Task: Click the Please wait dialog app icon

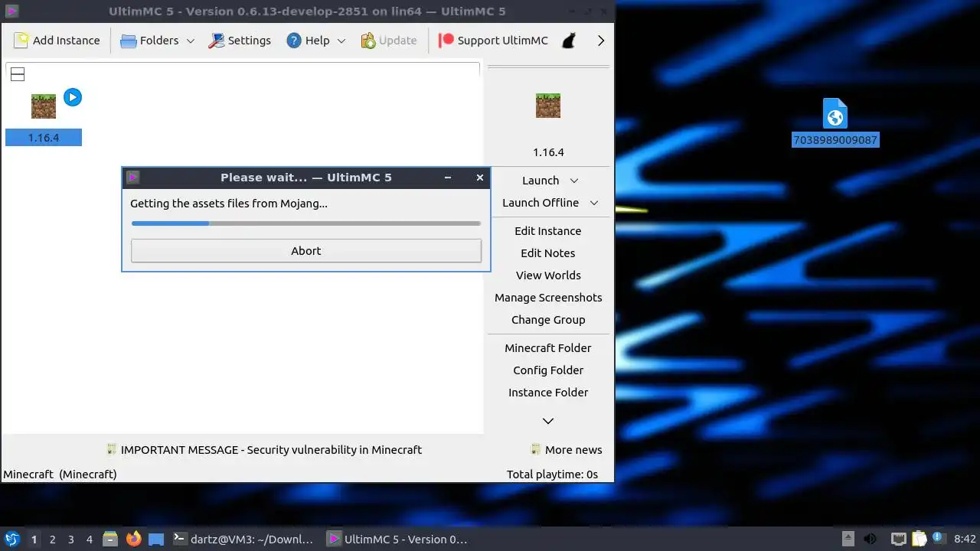Action: [132, 178]
